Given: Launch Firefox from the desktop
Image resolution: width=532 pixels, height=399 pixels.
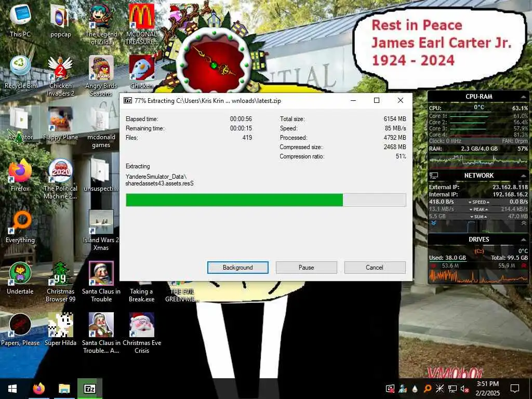Looking at the screenshot, I should point(20,175).
